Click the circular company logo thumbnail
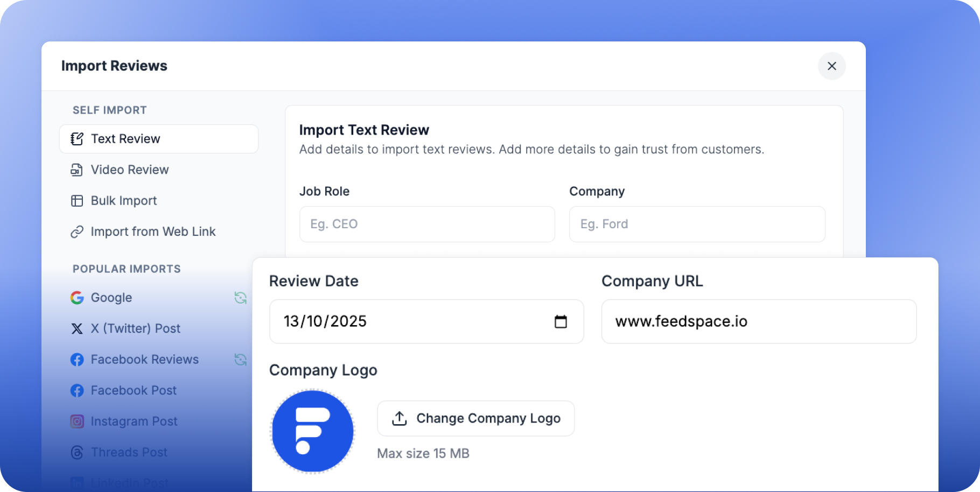Image resolution: width=980 pixels, height=492 pixels. click(x=312, y=431)
